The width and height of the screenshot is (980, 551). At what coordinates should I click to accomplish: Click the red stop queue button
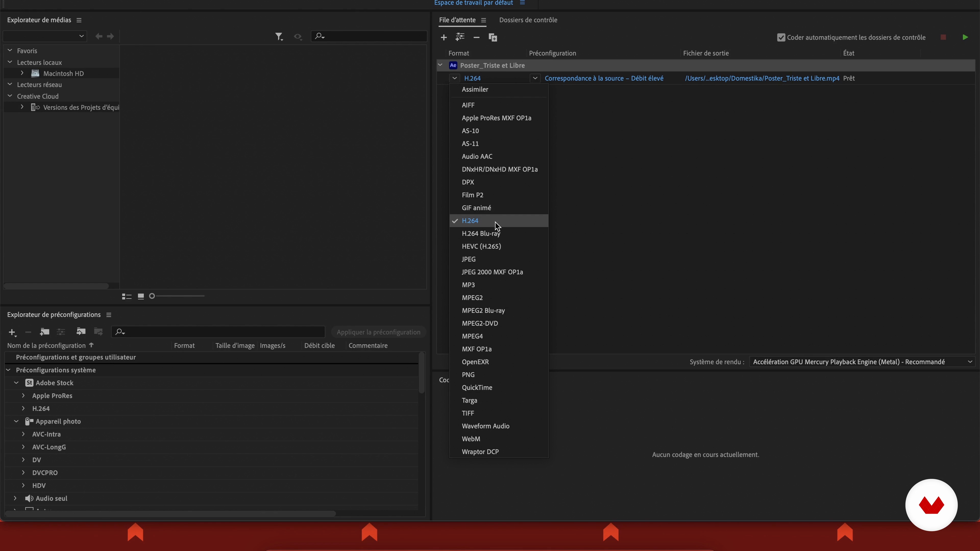(x=943, y=37)
